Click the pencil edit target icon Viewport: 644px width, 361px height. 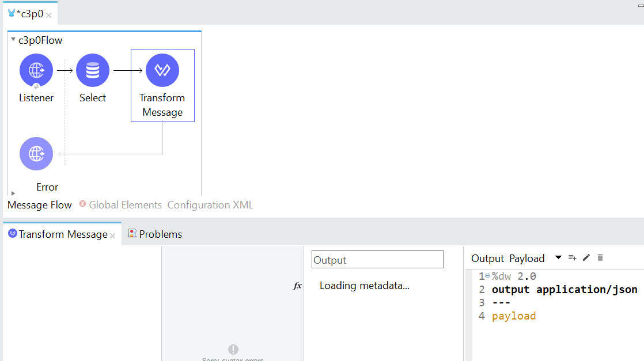click(x=586, y=258)
